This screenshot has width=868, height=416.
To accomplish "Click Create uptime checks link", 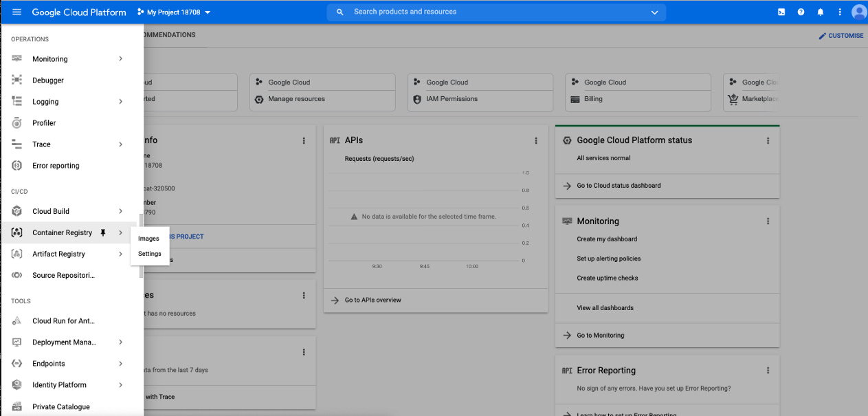I will [x=608, y=278].
